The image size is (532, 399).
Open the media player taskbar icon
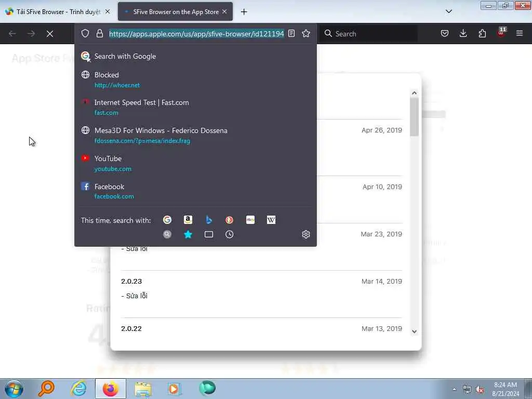175,389
